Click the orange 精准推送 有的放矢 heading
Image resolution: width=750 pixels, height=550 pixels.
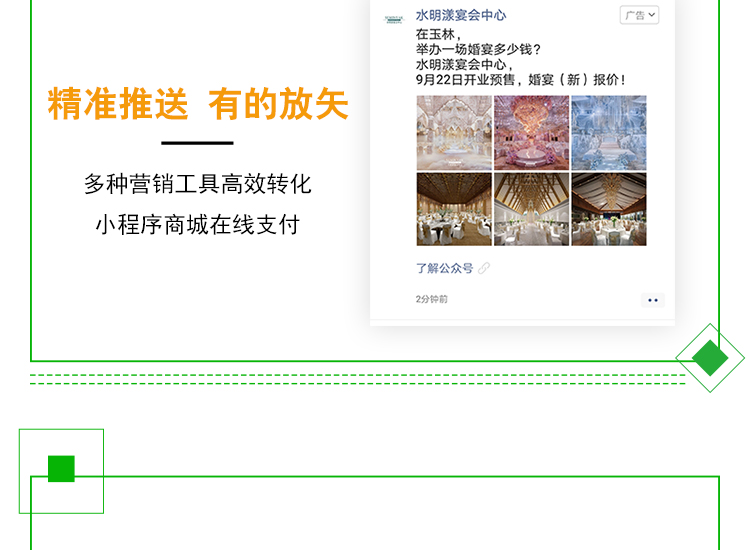pos(198,104)
